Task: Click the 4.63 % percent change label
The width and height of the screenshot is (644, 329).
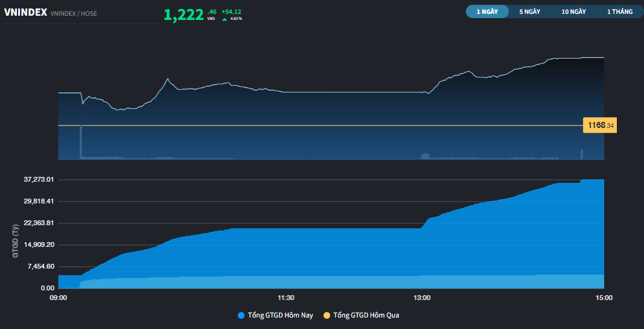Action: pyautogui.click(x=236, y=19)
